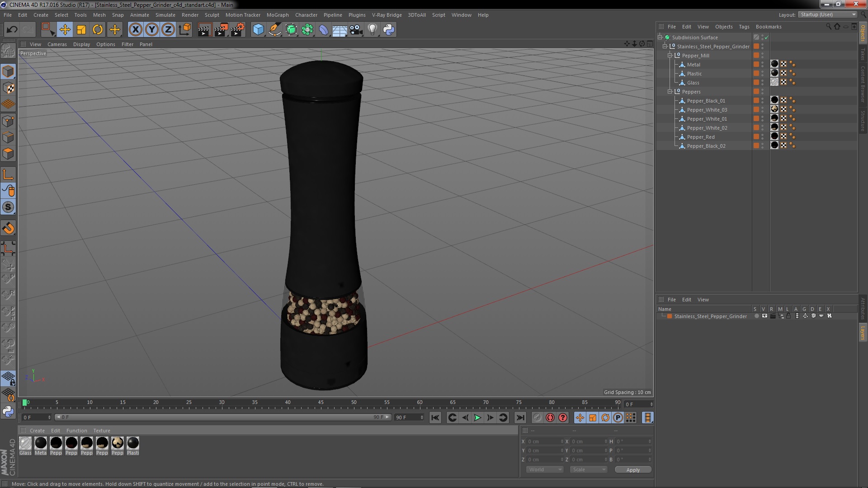868x488 pixels.
Task: Open the Layout dropdown
Action: [x=828, y=15]
